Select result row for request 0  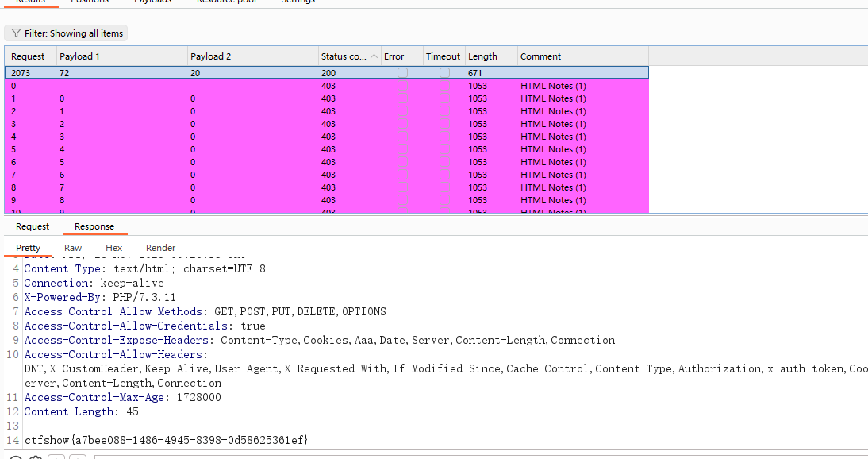click(x=327, y=86)
